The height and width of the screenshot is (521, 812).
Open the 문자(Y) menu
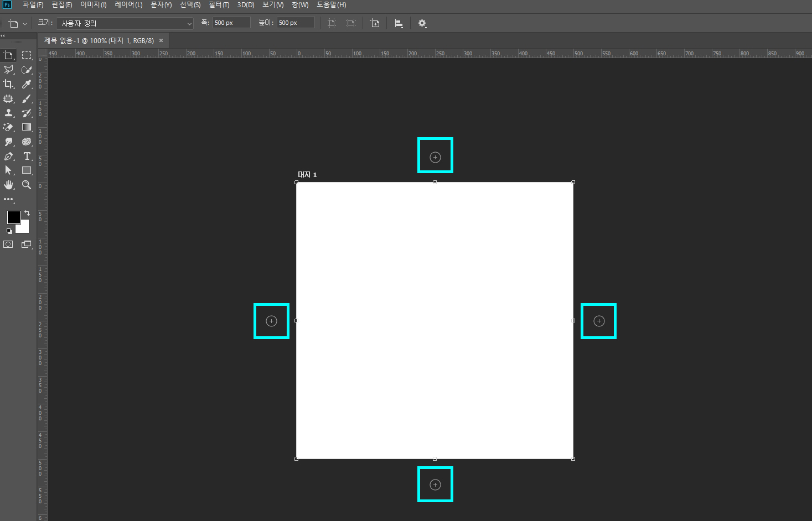(161, 5)
